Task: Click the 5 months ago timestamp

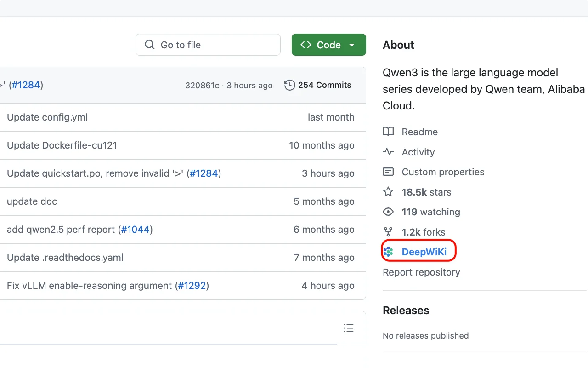Action: 324,201
